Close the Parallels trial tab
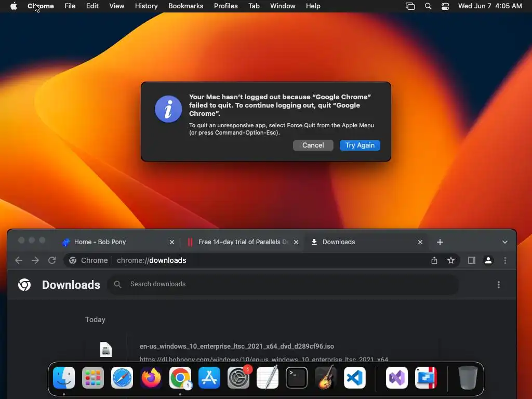Screen dimensions: 532x399 (x=296, y=242)
